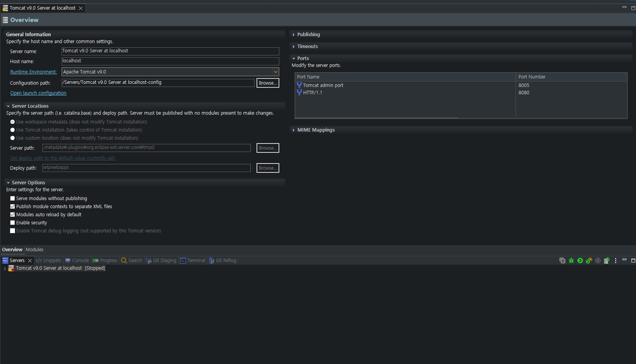Click the Server path input field
The image size is (636, 364).
[146, 148]
